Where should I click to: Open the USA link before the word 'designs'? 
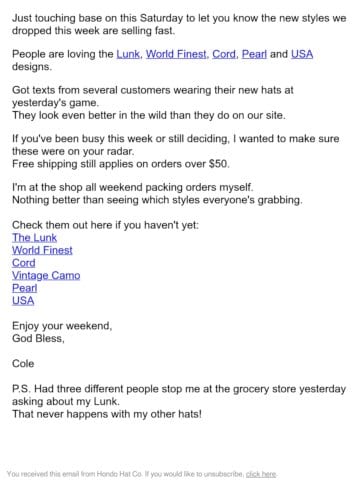click(x=302, y=54)
